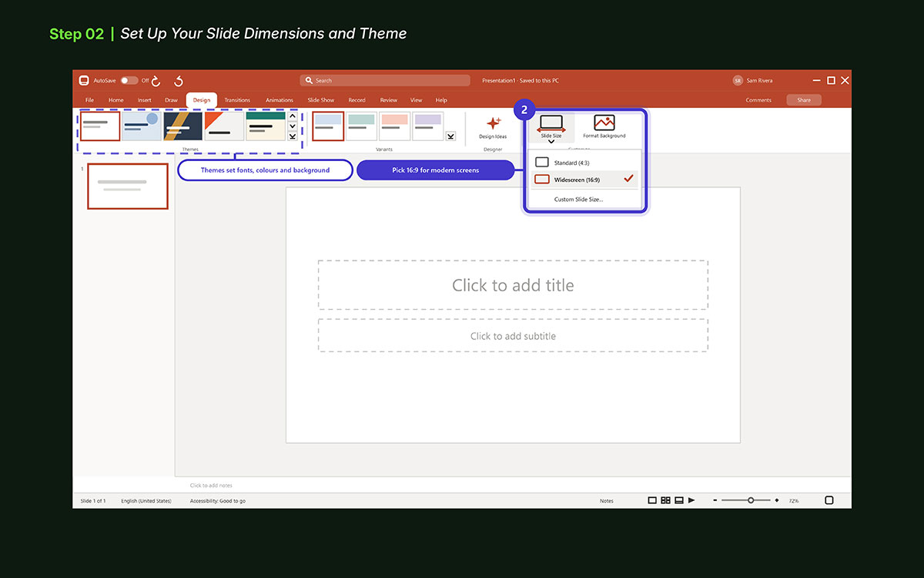Screen dimensions: 924x578
Task: Click 'English (United States)' language indicator
Action: tap(146, 501)
